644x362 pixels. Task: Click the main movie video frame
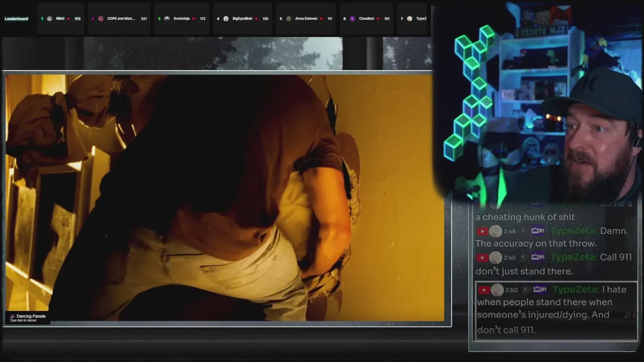(x=224, y=198)
